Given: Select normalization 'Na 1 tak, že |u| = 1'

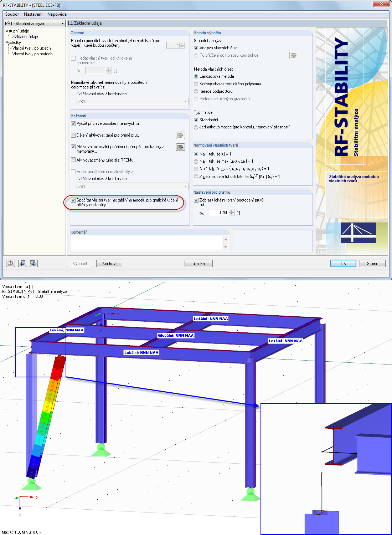Looking at the screenshot, I should 196,154.
